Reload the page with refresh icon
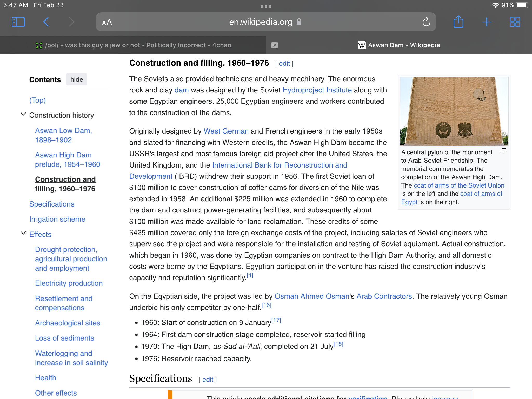This screenshot has width=532, height=399. click(x=426, y=22)
